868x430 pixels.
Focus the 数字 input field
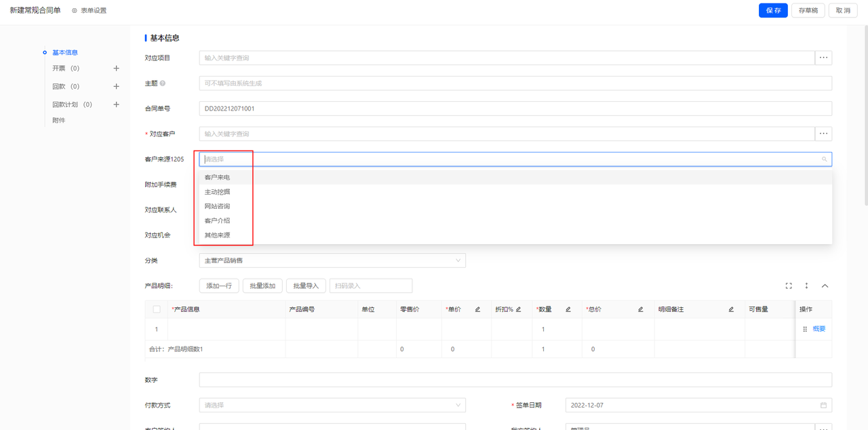(x=515, y=380)
